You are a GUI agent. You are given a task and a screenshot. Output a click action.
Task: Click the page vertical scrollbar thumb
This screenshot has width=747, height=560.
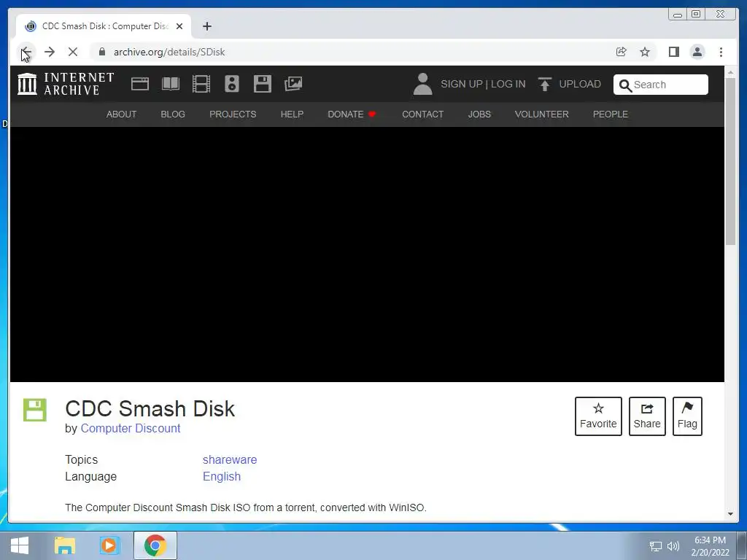pyautogui.click(x=731, y=161)
